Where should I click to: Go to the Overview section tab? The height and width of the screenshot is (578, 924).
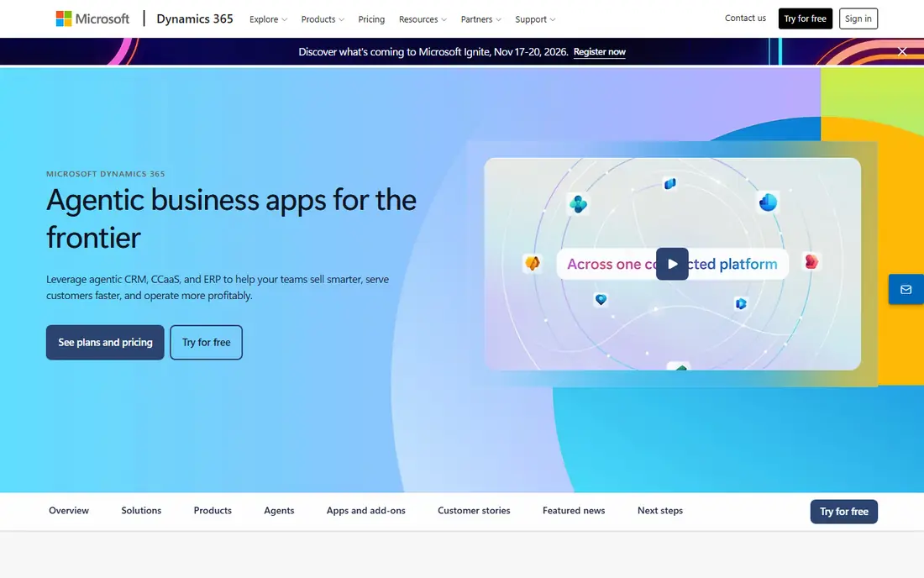(69, 511)
